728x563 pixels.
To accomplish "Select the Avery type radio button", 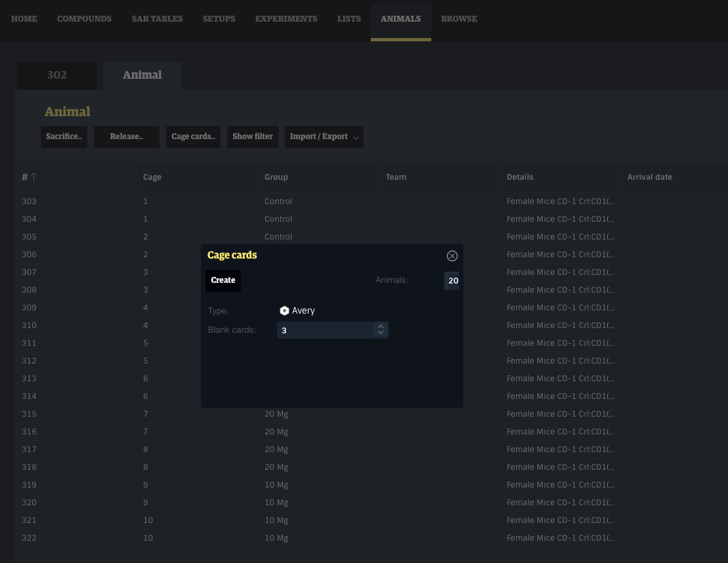I will 284,311.
